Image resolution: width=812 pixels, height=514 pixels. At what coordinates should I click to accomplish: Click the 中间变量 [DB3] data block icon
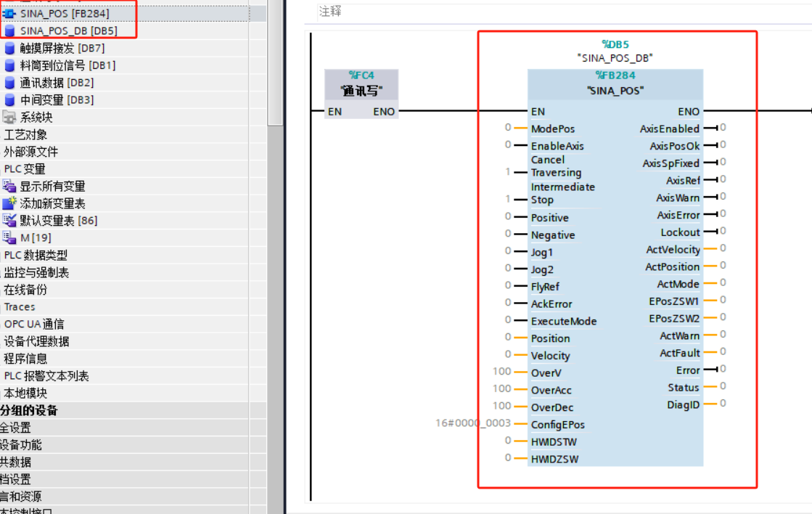pyautogui.click(x=9, y=100)
